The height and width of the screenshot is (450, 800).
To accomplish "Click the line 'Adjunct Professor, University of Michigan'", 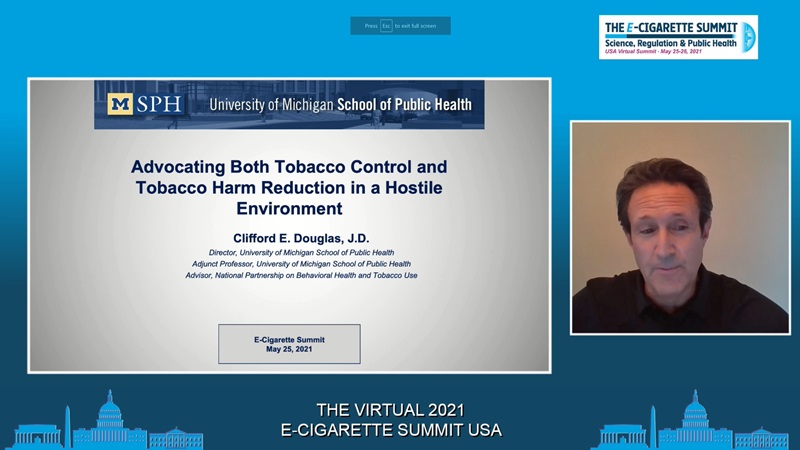I will point(301,264).
